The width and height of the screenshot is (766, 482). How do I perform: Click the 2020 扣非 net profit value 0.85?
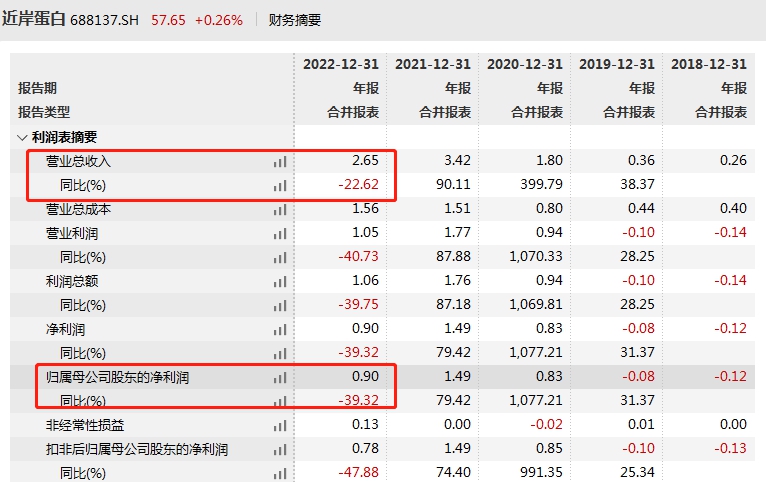[x=549, y=448]
